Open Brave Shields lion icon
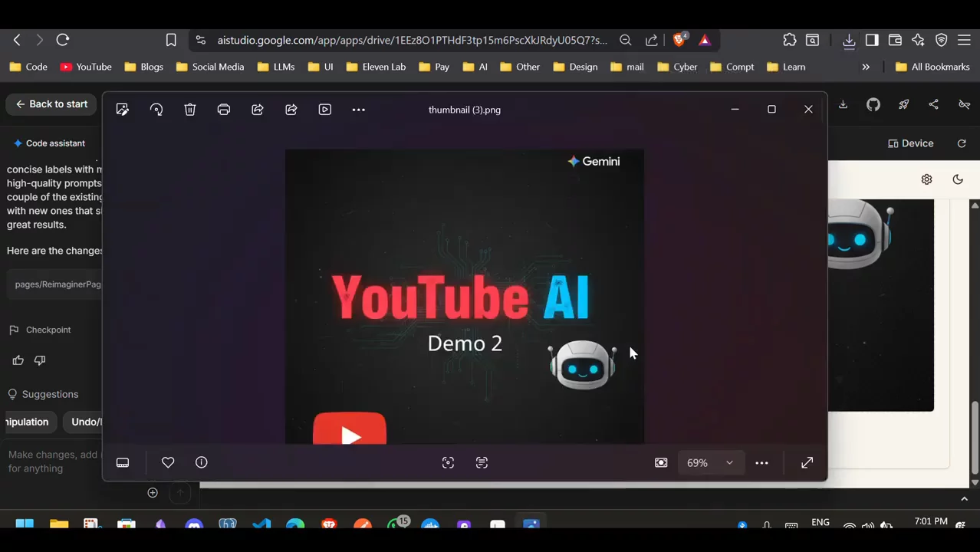The width and height of the screenshot is (980, 552). tap(679, 40)
